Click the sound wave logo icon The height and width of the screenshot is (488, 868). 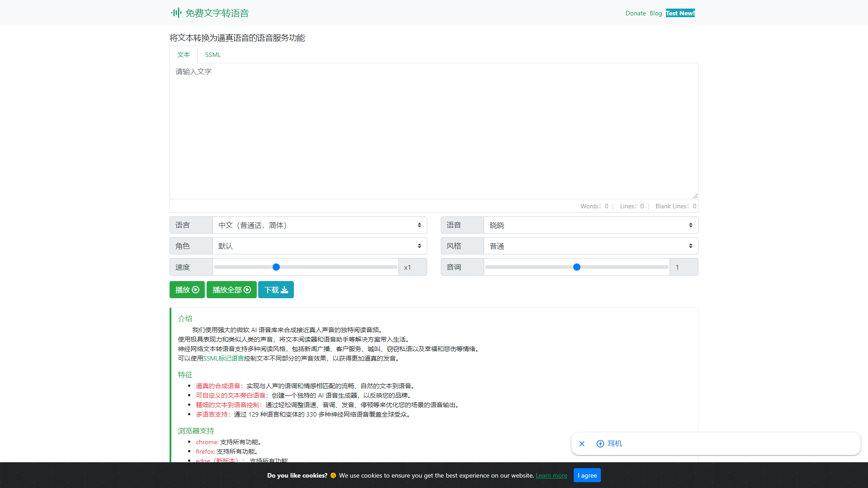(176, 13)
